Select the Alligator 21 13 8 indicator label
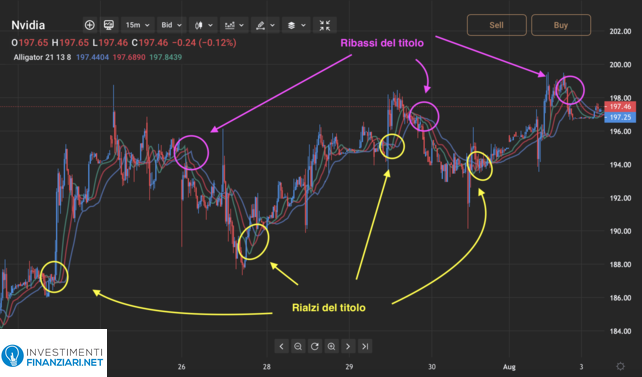The height and width of the screenshot is (377, 642). tap(42, 57)
